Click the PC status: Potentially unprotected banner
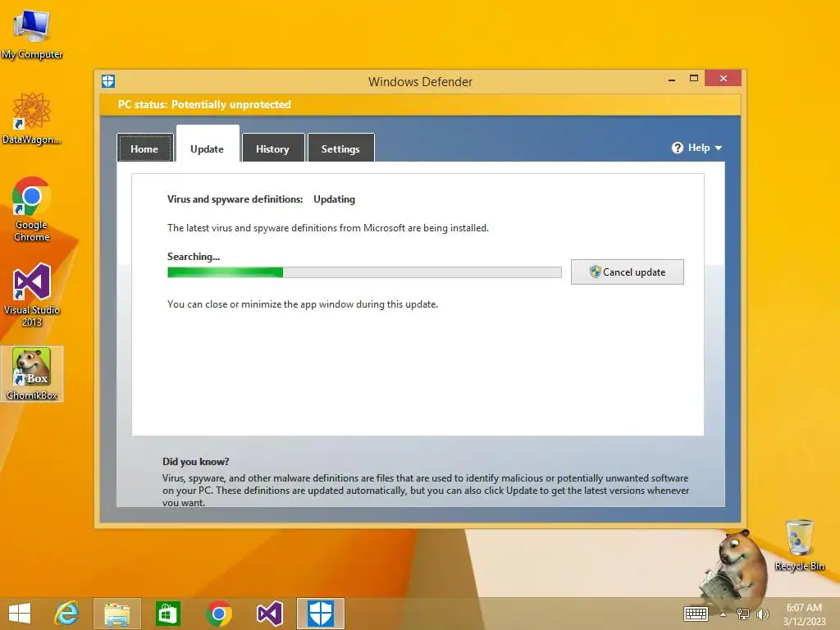 (420, 104)
